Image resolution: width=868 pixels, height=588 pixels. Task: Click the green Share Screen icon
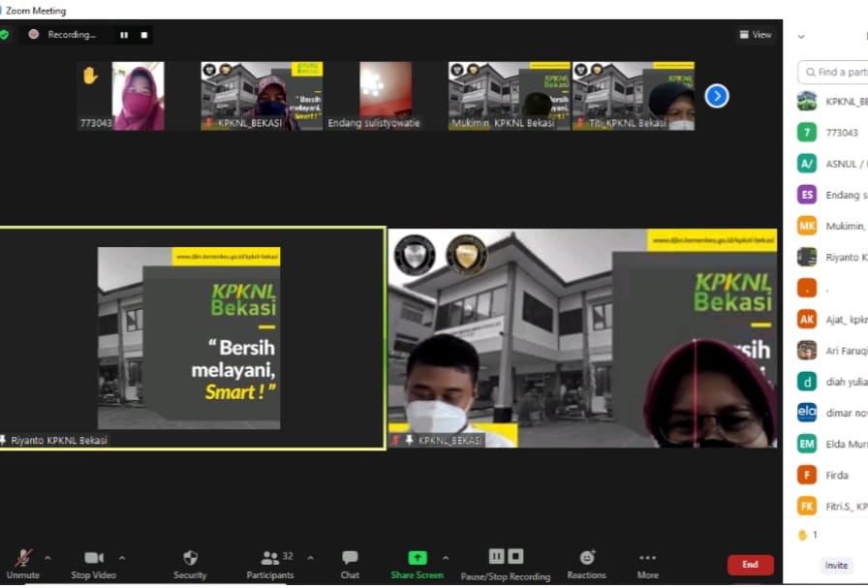point(417,558)
